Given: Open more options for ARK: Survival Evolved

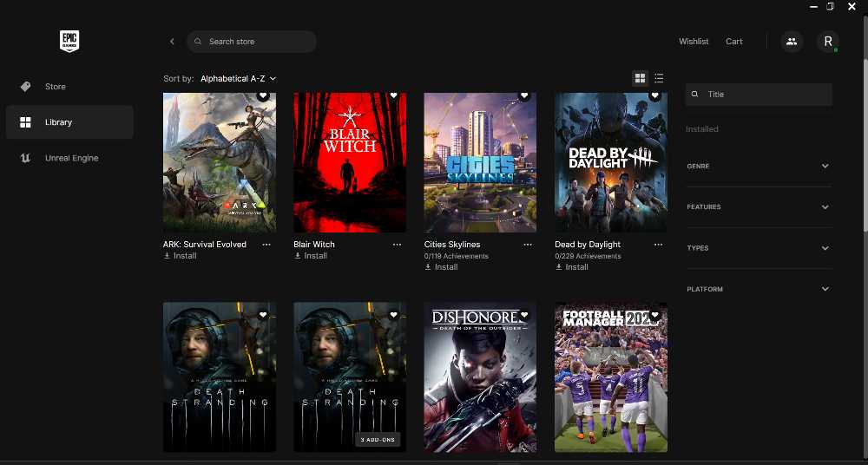Looking at the screenshot, I should click(x=266, y=245).
